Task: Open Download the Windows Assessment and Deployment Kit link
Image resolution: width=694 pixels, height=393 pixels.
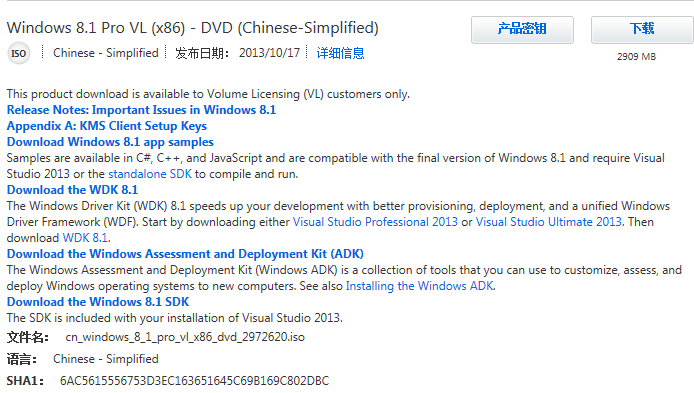Action: point(185,254)
